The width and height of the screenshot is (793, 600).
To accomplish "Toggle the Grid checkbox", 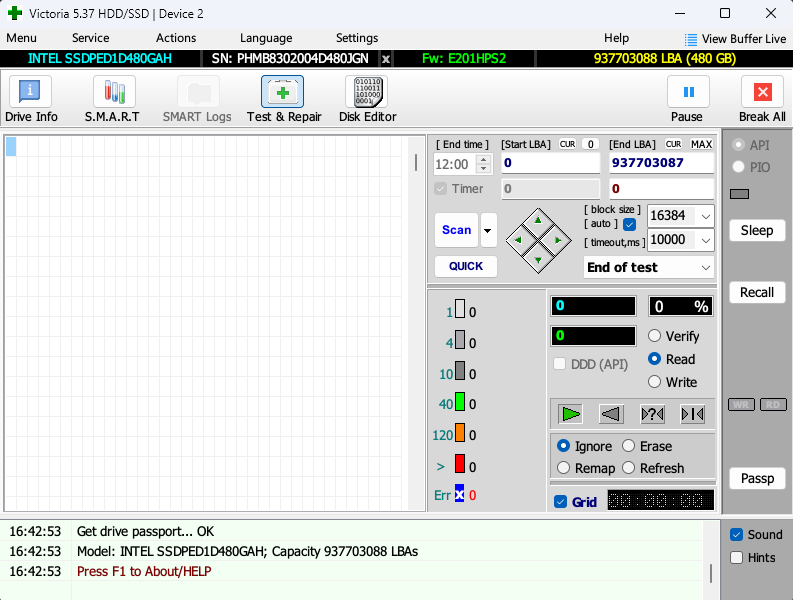I will point(560,502).
